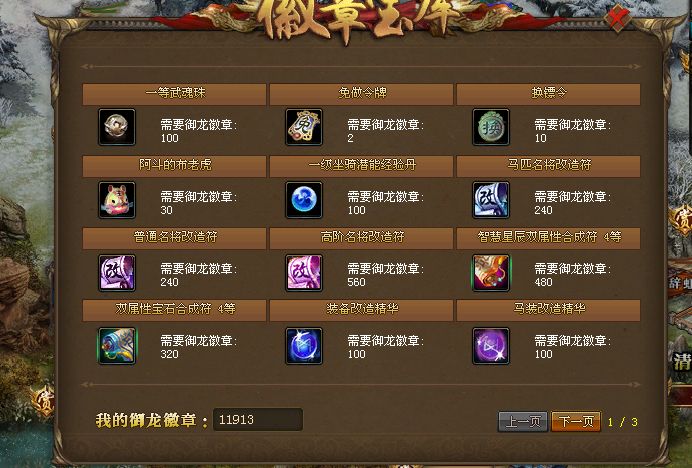Pick the 阿斗的布老虎 toy tiger icon
Screen dimensions: 692x468
117,200
